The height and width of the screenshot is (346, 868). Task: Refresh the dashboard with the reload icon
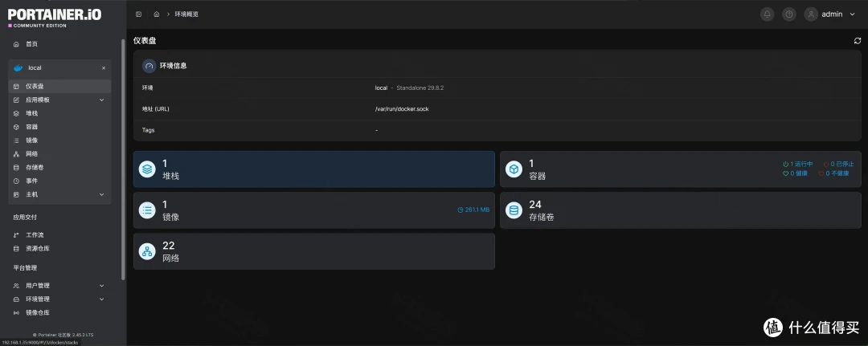click(x=858, y=41)
